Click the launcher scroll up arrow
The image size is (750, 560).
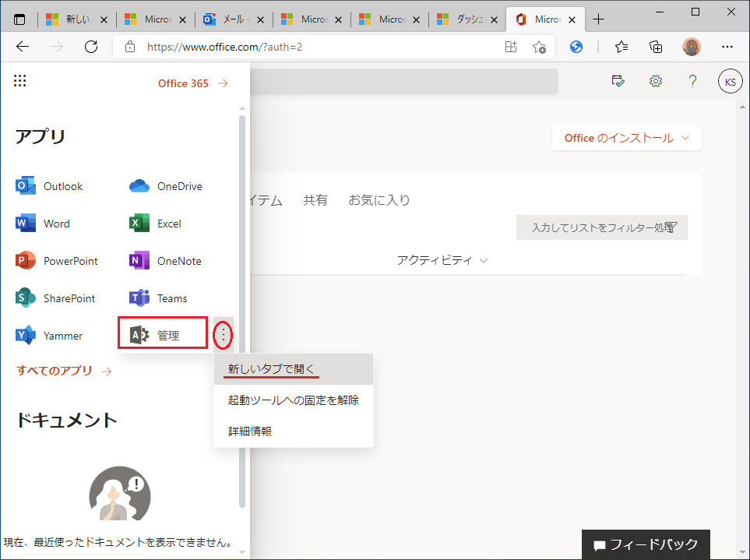(x=242, y=108)
